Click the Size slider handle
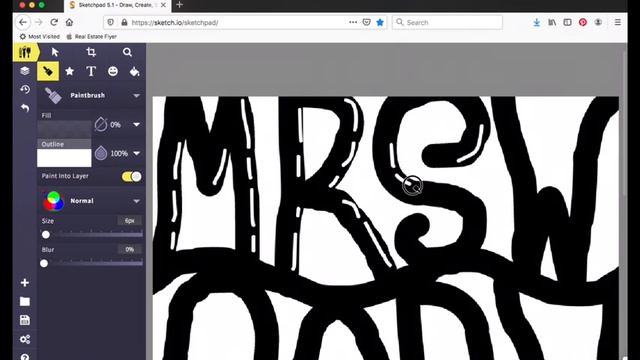Image resolution: width=640 pixels, height=360 pixels. coord(46,235)
